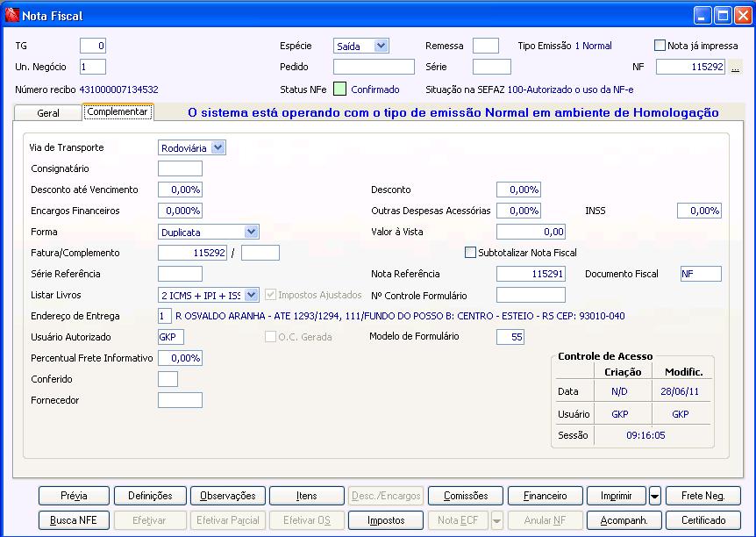Focus the Fornecedor input field
756x537 pixels.
pos(180,400)
